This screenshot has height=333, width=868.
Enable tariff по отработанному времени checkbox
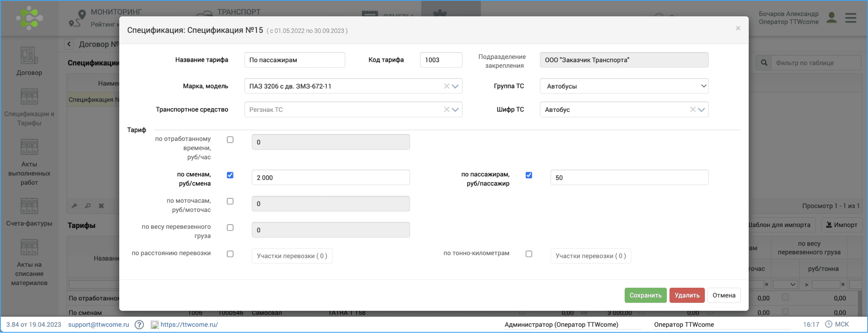point(230,140)
